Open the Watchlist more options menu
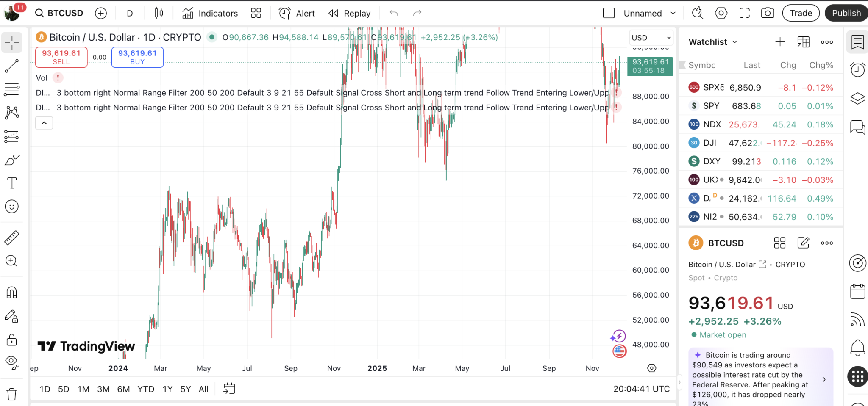Viewport: 868px width, 406px height. coord(827,42)
